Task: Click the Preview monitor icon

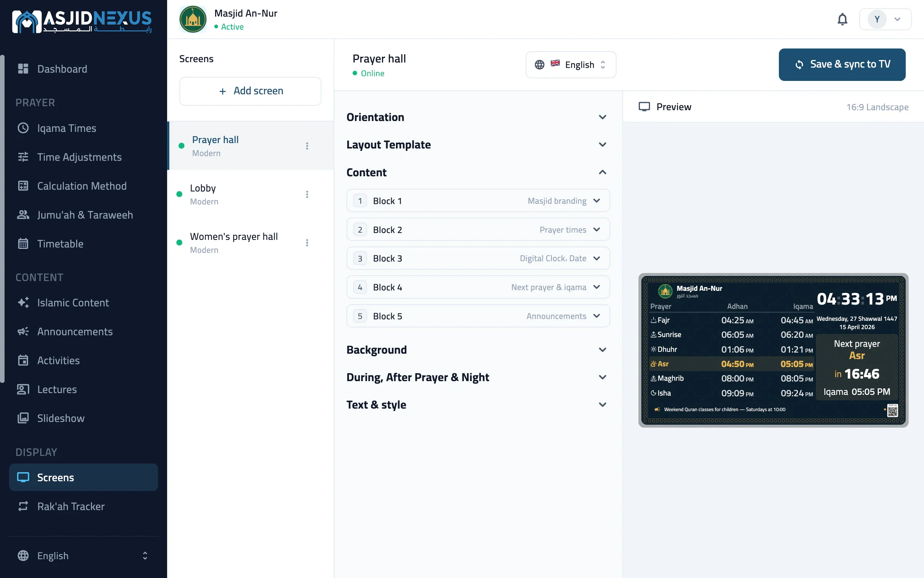Action: tap(644, 107)
